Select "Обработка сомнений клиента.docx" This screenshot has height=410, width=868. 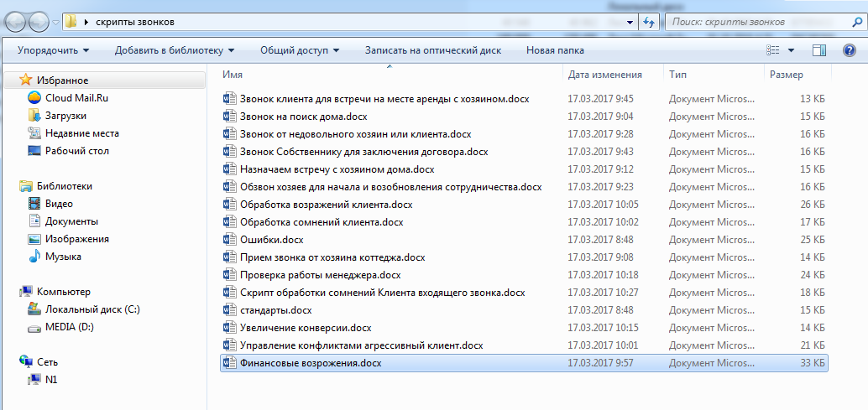point(322,222)
